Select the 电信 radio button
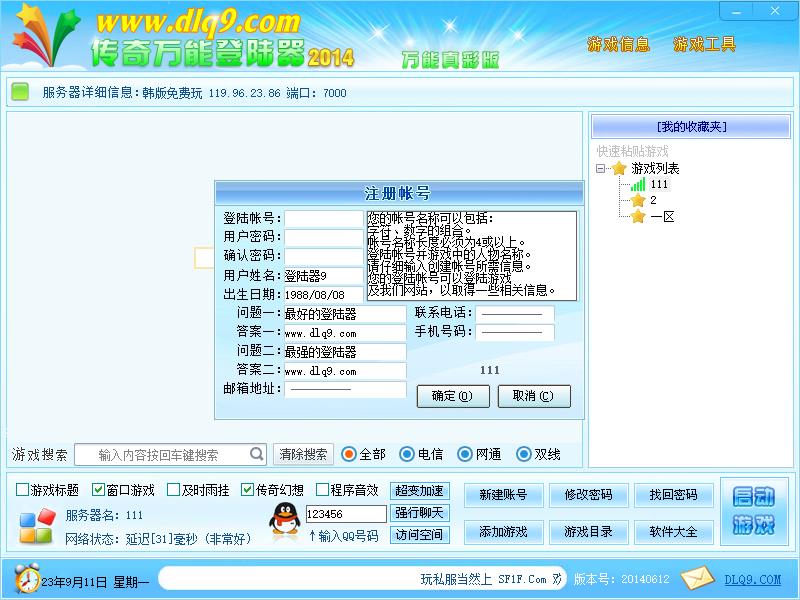Image resolution: width=800 pixels, height=600 pixels. coord(407,454)
